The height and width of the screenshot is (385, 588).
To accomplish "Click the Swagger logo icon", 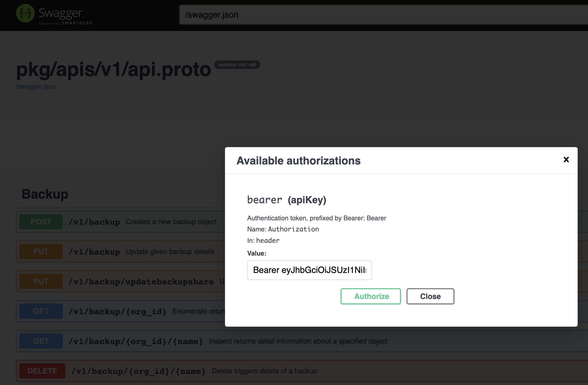I will (25, 14).
